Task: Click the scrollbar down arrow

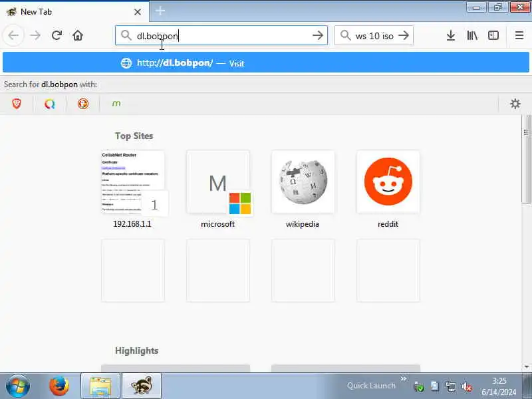Action: pyautogui.click(x=526, y=367)
